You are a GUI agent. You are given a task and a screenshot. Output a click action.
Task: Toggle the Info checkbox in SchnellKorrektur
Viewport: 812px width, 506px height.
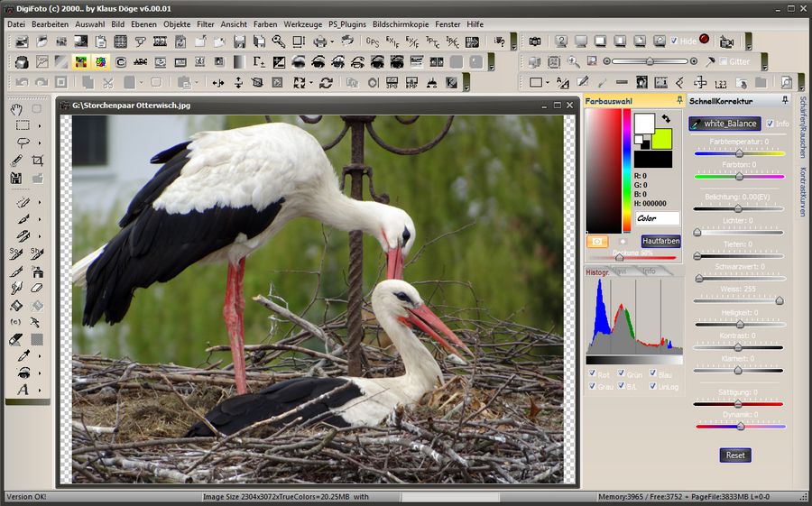point(770,124)
